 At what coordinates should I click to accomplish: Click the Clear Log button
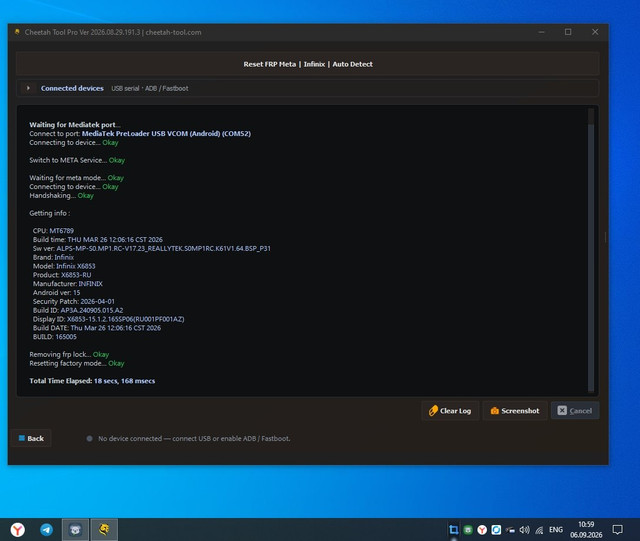coord(450,411)
